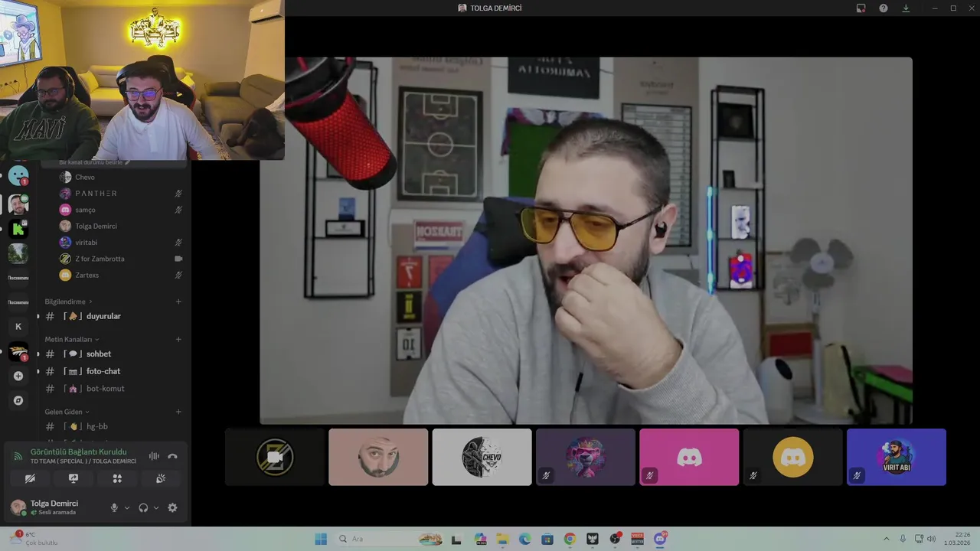Open Microsoft Edge from taskbar
980x551 pixels.
[524, 539]
